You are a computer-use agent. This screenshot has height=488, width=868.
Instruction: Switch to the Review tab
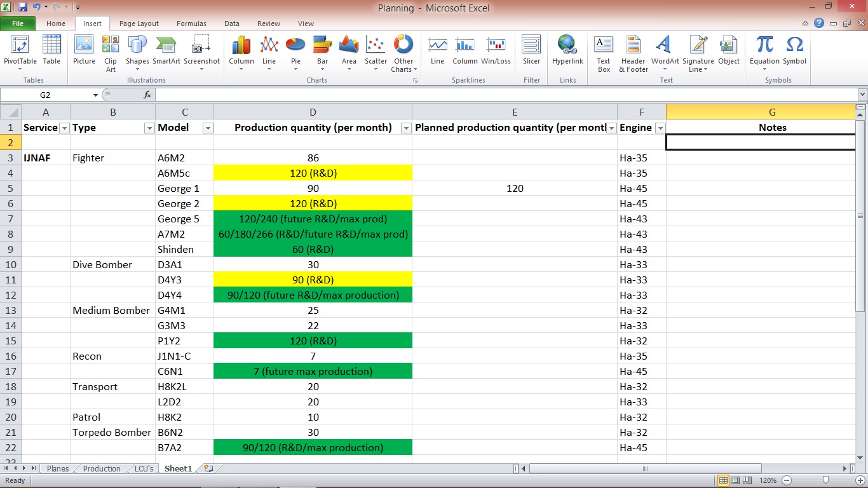(x=269, y=24)
